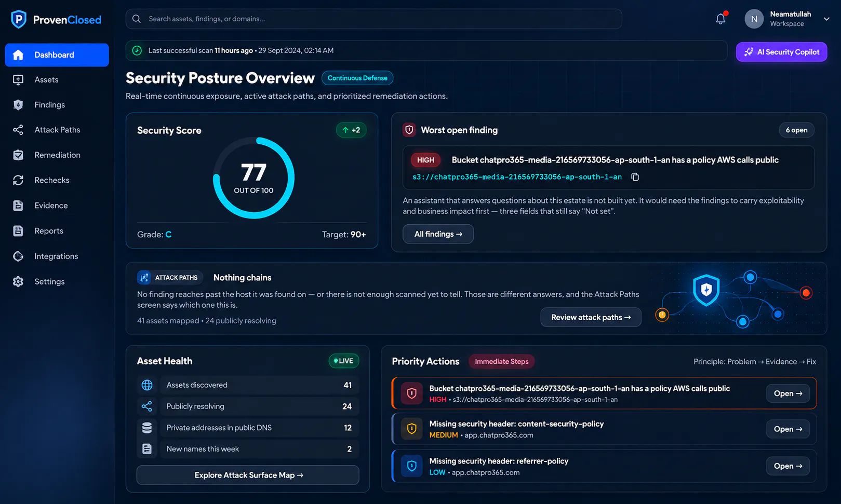Image resolution: width=841 pixels, height=504 pixels.
Task: Click the Findings shield icon
Action: [x=18, y=105]
